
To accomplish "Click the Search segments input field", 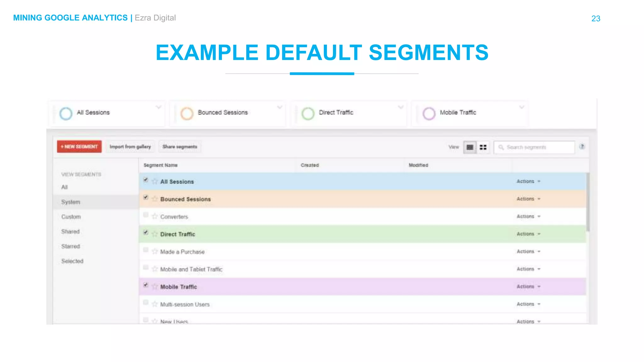I will 534,147.
